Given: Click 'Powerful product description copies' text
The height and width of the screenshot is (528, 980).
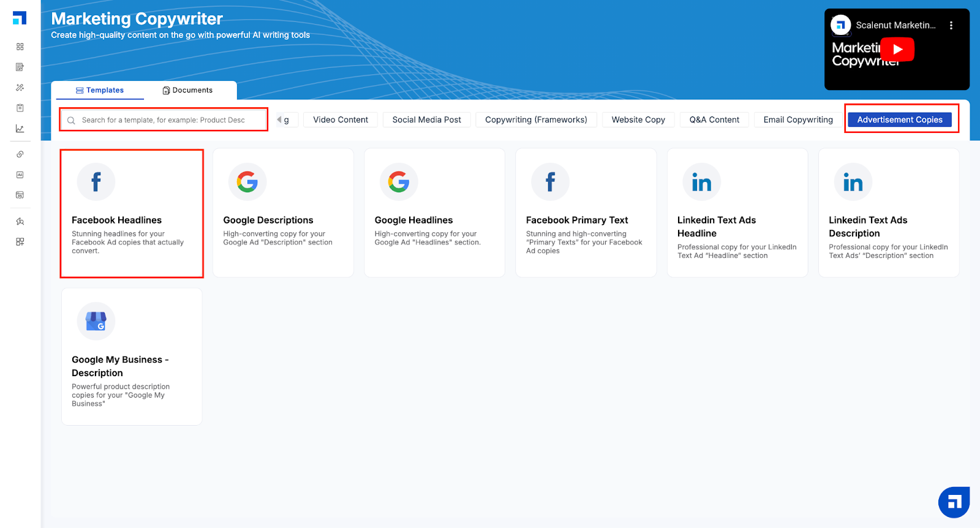Looking at the screenshot, I should click(x=121, y=395).
